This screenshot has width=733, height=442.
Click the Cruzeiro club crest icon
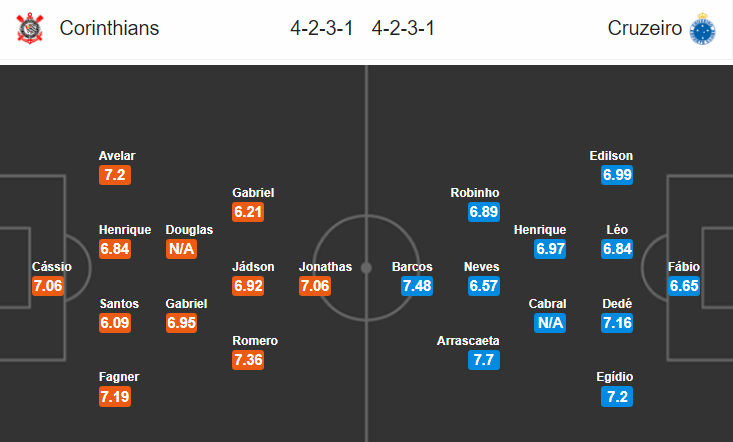click(703, 29)
